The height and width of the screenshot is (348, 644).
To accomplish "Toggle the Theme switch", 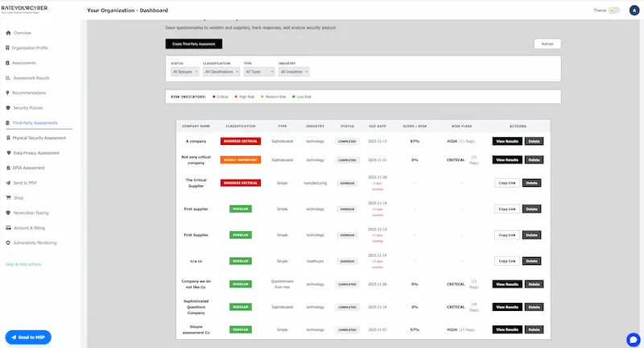I will tap(614, 10).
